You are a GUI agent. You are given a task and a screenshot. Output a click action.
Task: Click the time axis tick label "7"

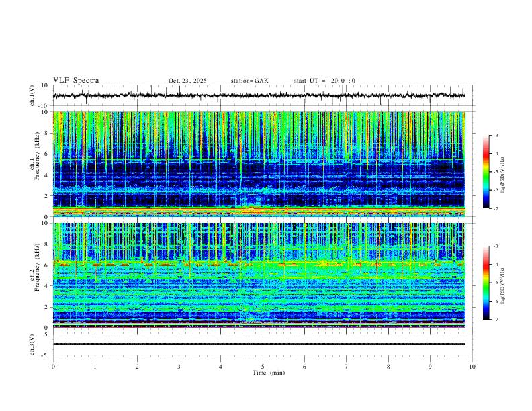[x=347, y=367]
